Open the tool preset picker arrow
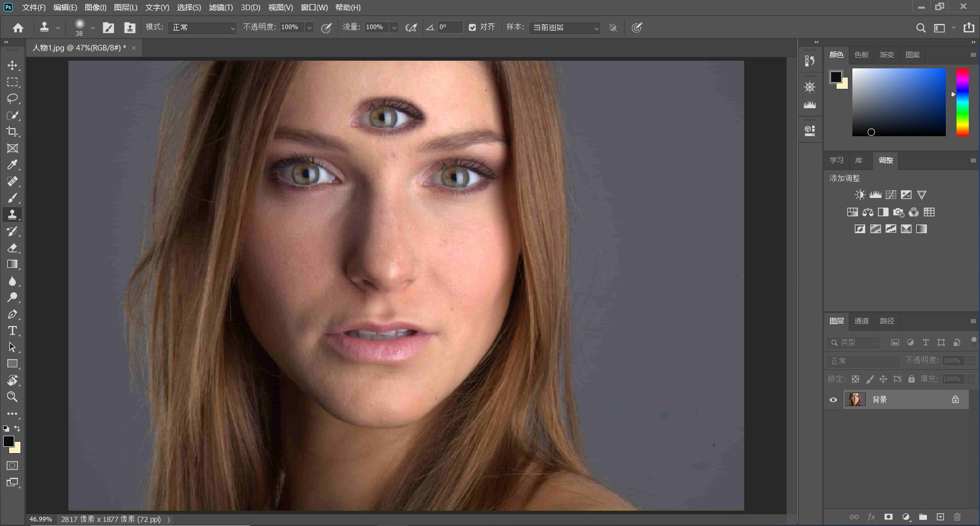Image resolution: width=980 pixels, height=526 pixels. (58, 28)
